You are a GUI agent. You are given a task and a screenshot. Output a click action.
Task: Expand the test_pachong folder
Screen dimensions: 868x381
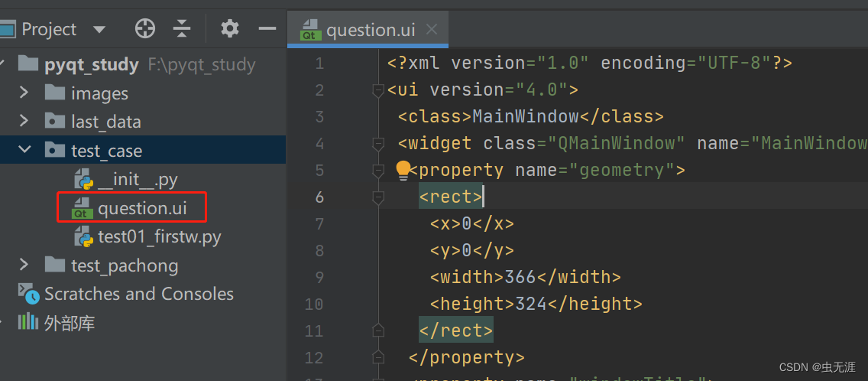(x=23, y=265)
